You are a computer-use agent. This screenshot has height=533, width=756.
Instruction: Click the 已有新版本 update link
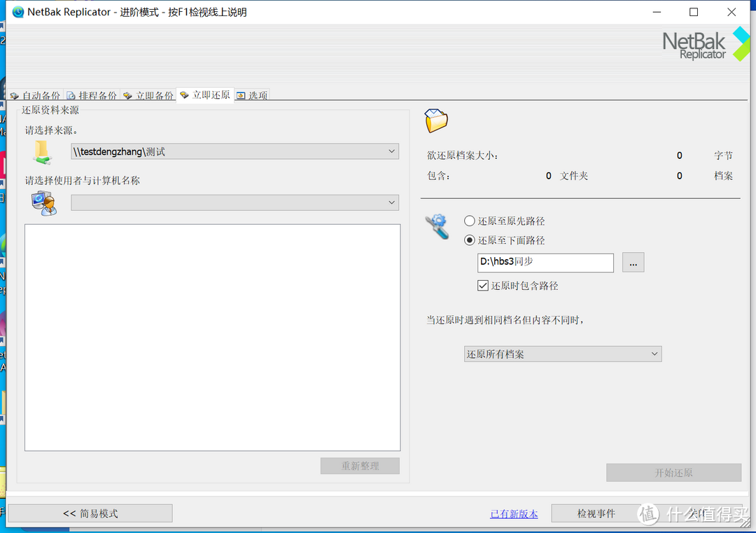pos(513,513)
